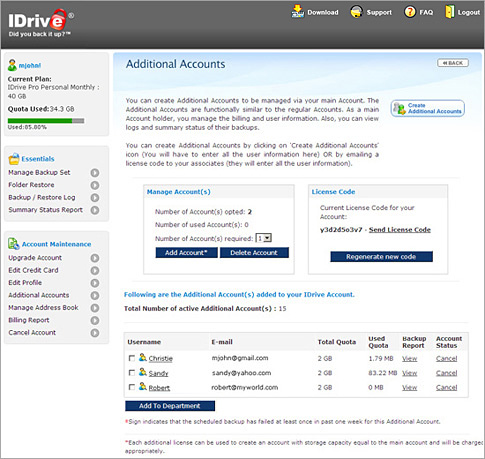This screenshot has width=485, height=459.
Task: Cancel Christie's account status
Action: point(447,359)
